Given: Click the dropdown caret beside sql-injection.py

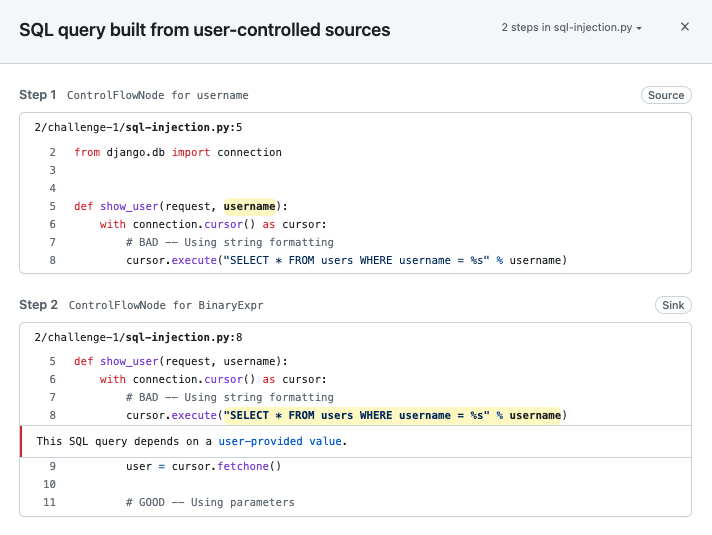Looking at the screenshot, I should pyautogui.click(x=639, y=29).
